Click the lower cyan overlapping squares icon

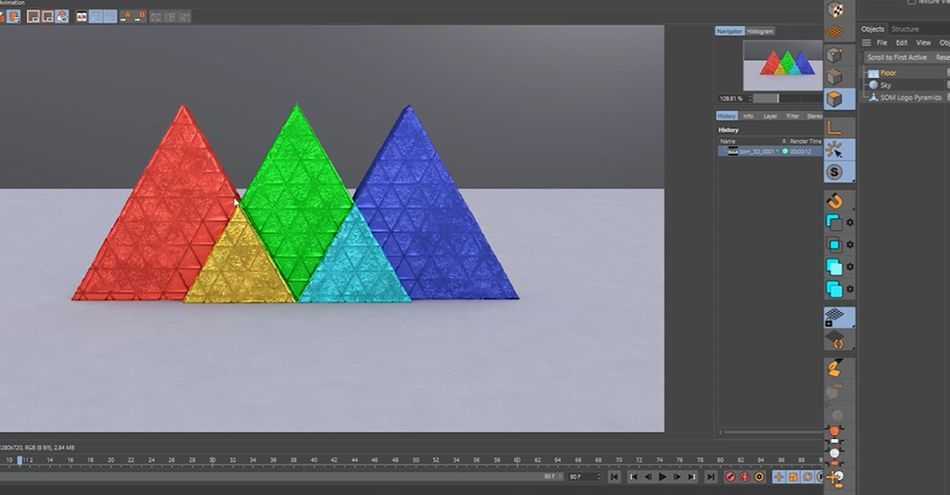834,289
